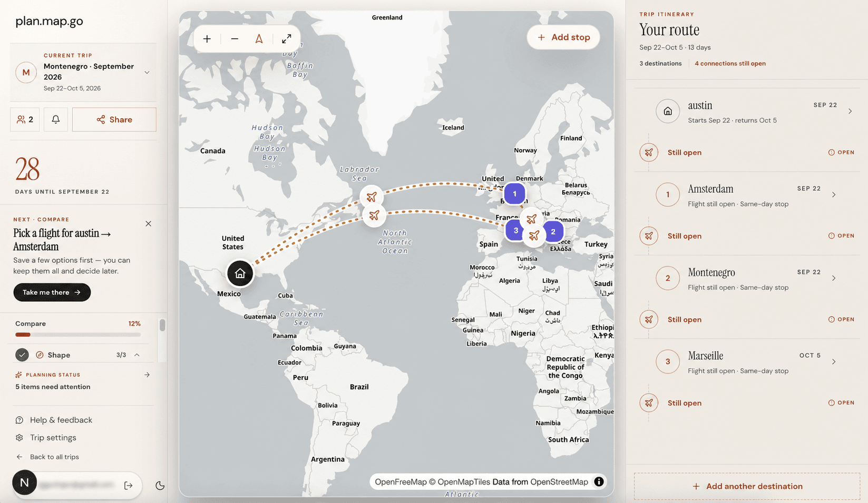The image size is (868, 503).
Task: Click the Share button
Action: pos(114,120)
